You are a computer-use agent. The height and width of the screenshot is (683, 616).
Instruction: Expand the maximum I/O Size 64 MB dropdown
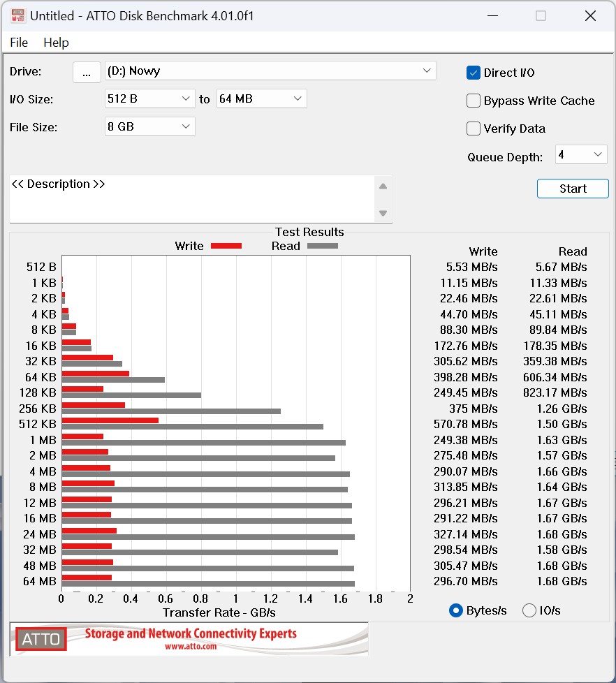click(261, 99)
